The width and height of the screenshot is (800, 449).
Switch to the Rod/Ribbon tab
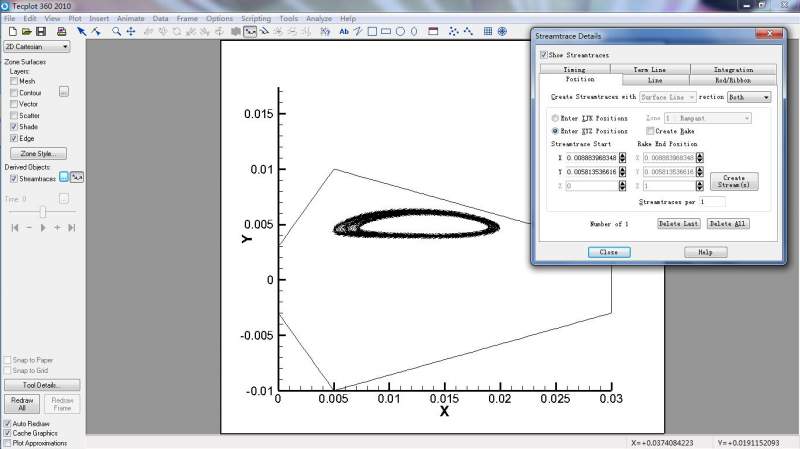point(733,80)
